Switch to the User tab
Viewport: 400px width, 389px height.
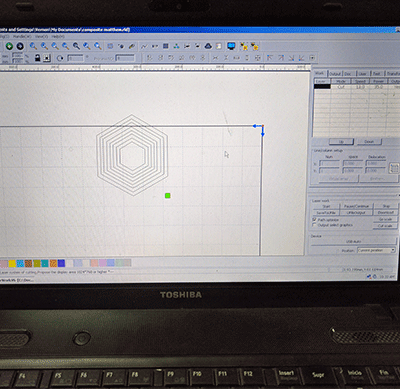(x=363, y=74)
